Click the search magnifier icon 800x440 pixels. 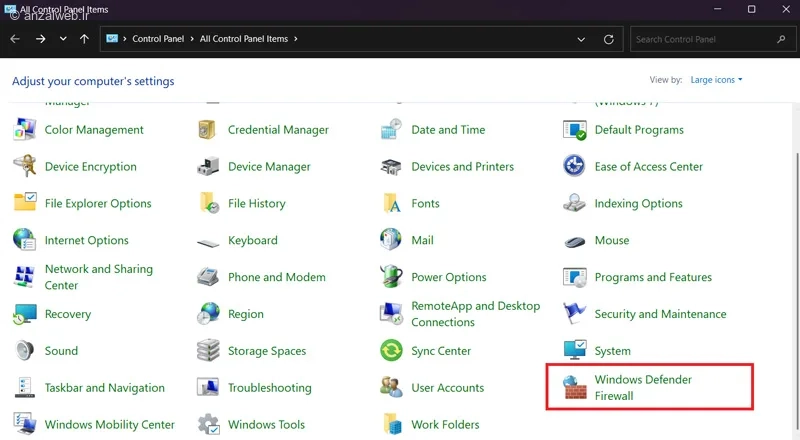click(x=781, y=39)
